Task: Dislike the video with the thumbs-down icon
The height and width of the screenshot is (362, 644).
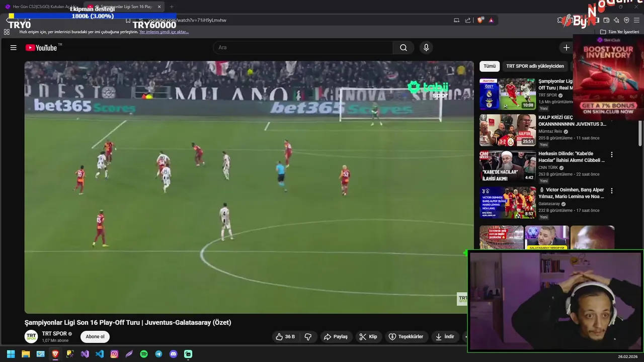Action: click(308, 337)
